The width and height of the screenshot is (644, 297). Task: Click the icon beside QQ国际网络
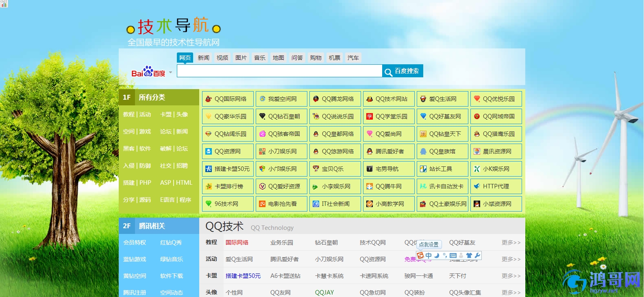(208, 99)
